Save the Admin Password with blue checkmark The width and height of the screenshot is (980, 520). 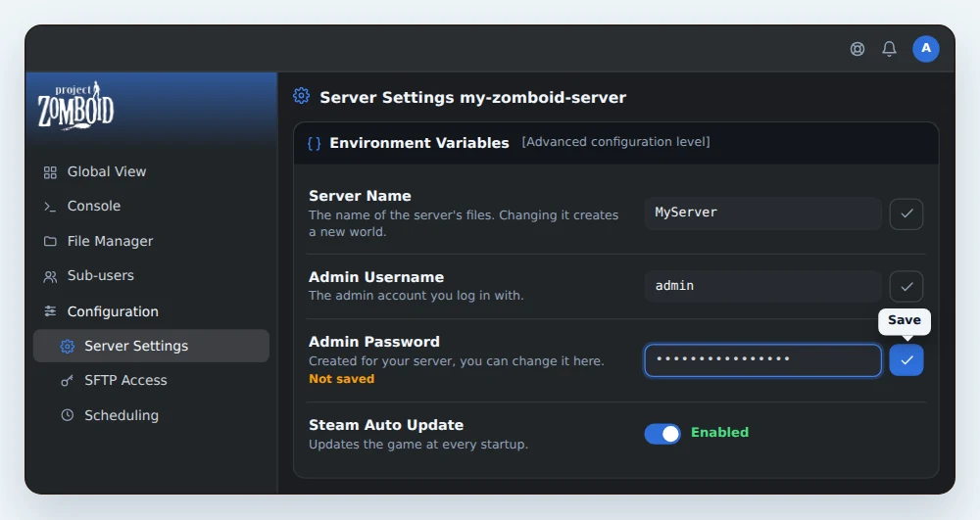click(906, 360)
